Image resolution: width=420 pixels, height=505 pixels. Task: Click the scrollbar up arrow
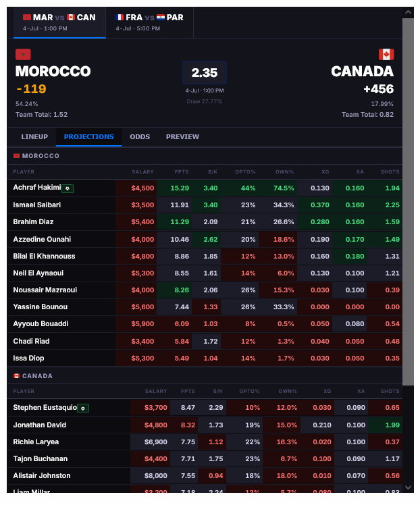click(408, 12)
